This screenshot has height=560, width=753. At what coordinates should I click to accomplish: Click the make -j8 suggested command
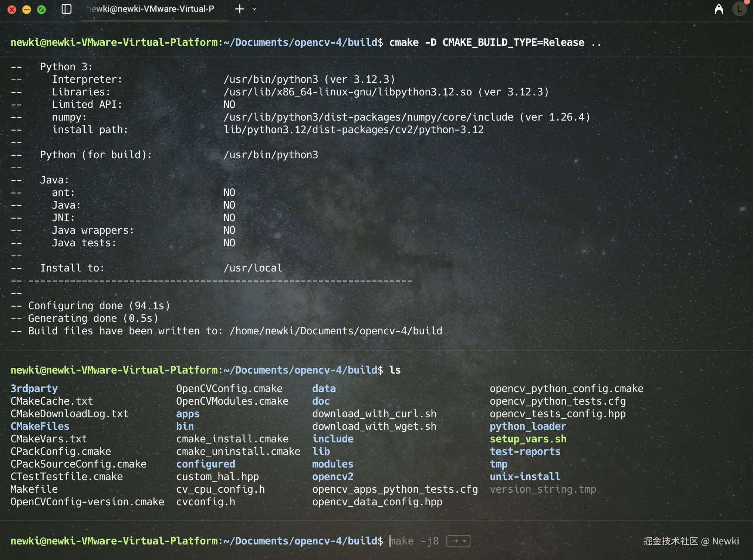pyautogui.click(x=414, y=541)
